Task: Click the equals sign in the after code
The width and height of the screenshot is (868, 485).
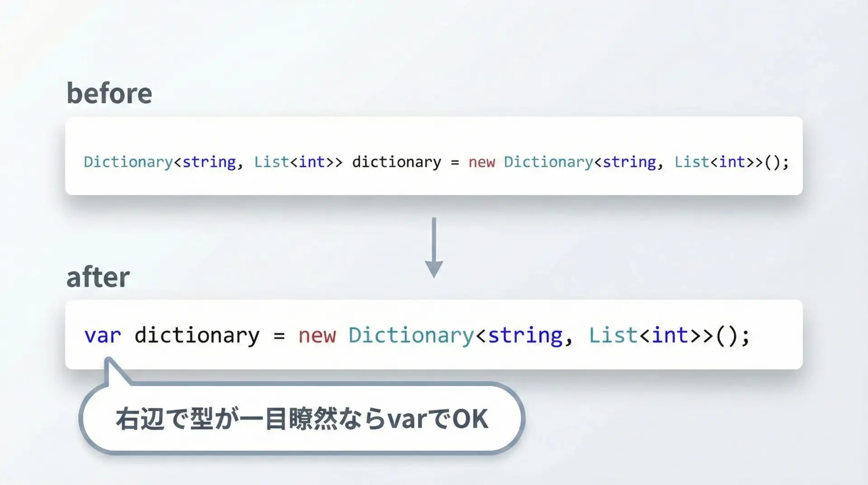Action: 279,336
